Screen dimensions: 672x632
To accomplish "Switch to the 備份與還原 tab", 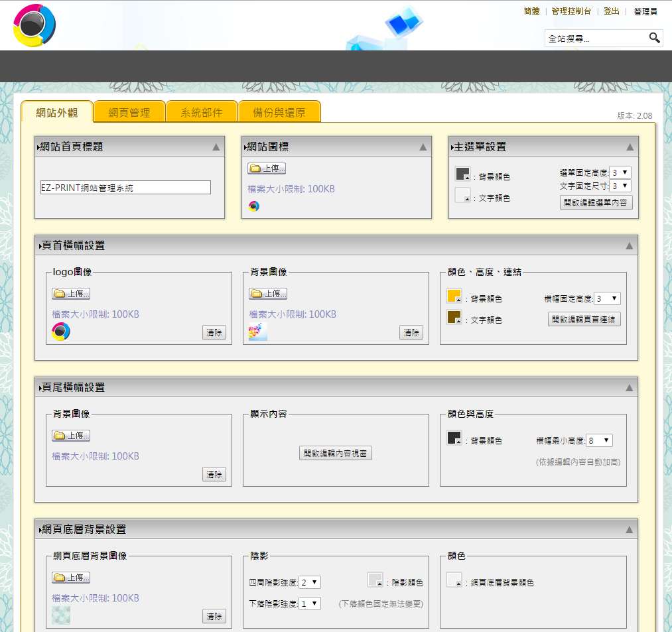I will pyautogui.click(x=279, y=112).
